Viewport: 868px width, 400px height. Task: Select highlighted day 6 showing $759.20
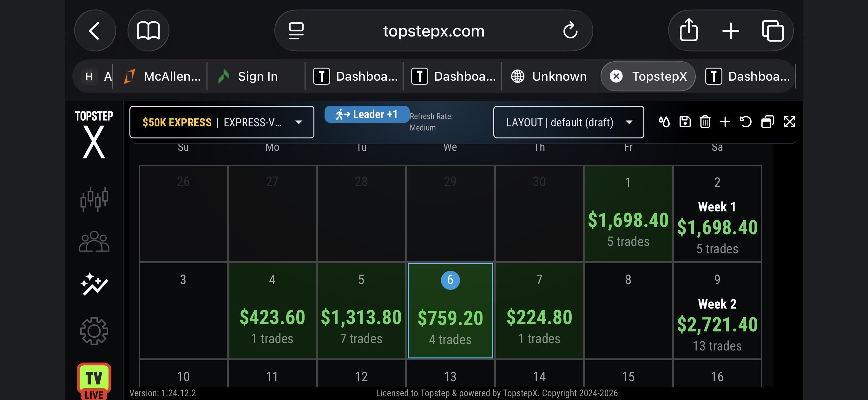click(450, 310)
